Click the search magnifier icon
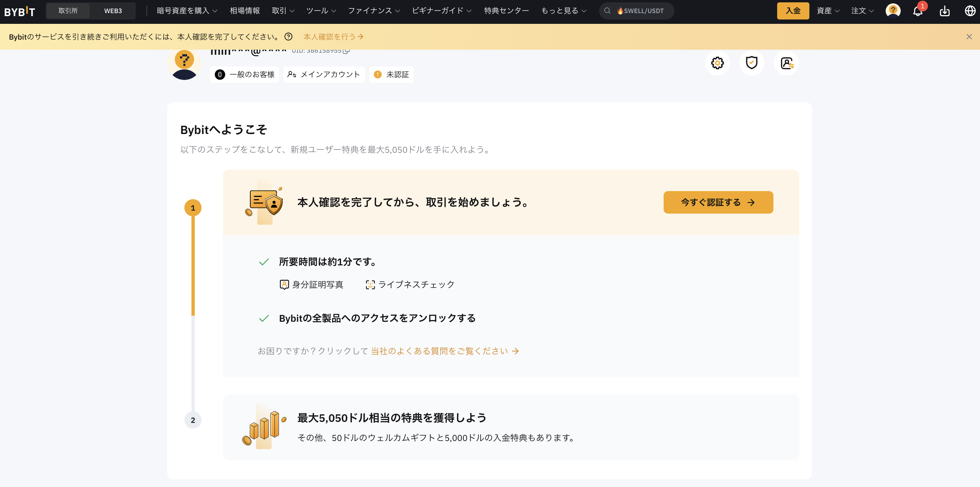Screen dimensions: 980x487 [607, 11]
